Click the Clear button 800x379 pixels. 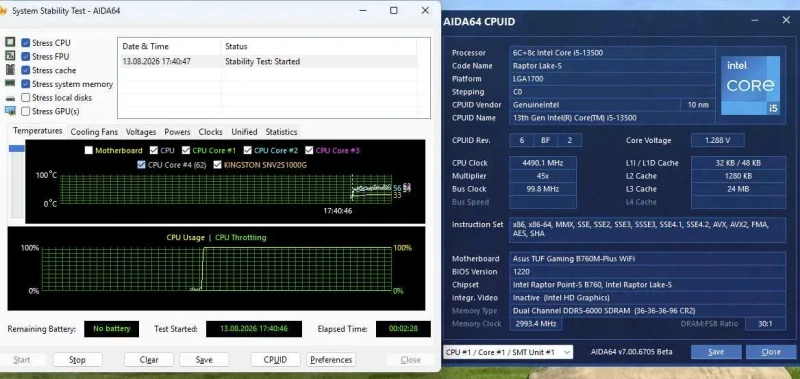pyautogui.click(x=149, y=360)
